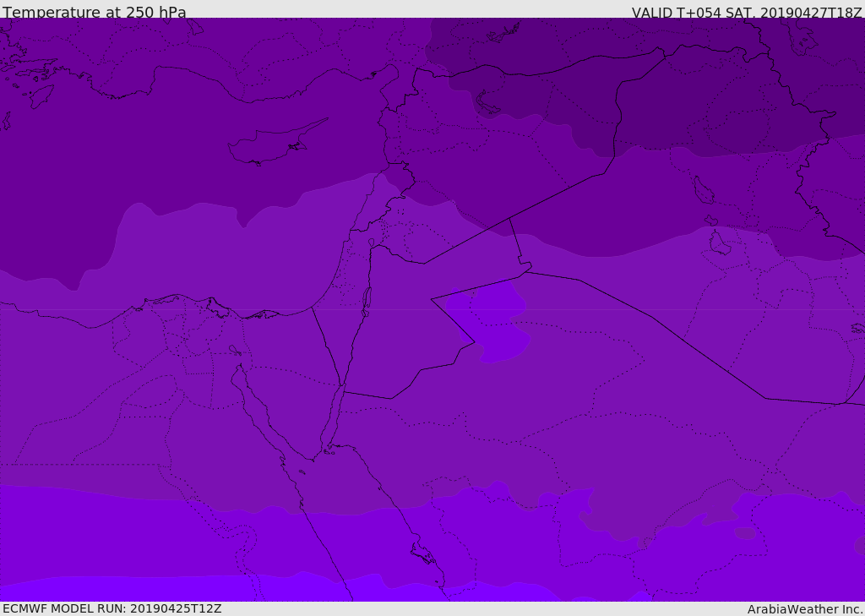Click the 'ECMWF MODEL RUN: 20190425T12Z' footer text

(x=112, y=609)
